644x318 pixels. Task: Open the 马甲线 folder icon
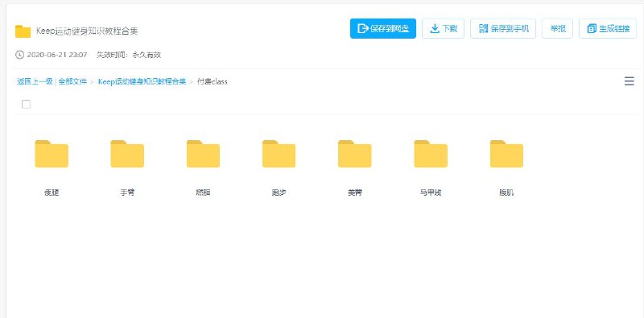431,154
